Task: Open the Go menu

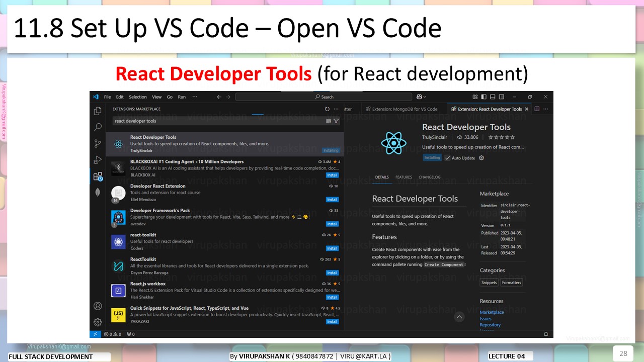Action: (170, 97)
